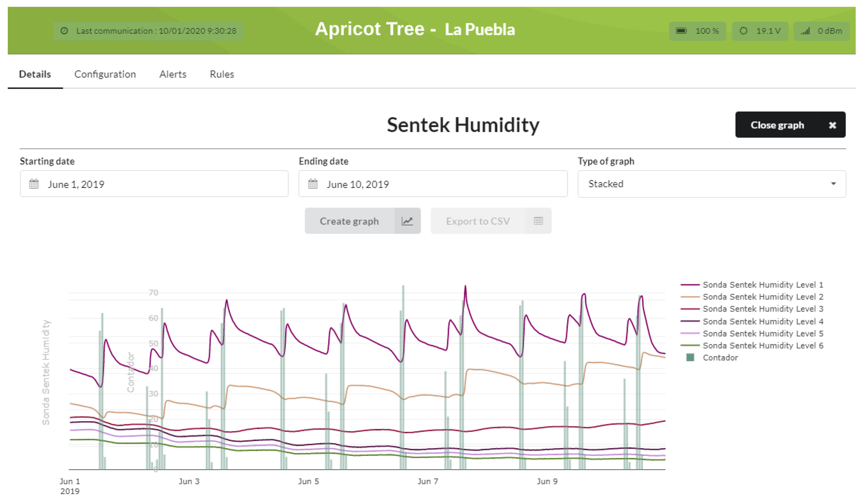
Task: Open the Ending date picker showing June 10, 2019
Action: [433, 184]
